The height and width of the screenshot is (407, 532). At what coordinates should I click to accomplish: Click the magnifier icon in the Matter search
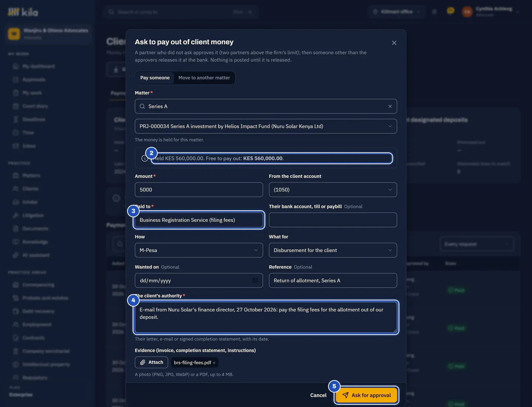point(142,106)
